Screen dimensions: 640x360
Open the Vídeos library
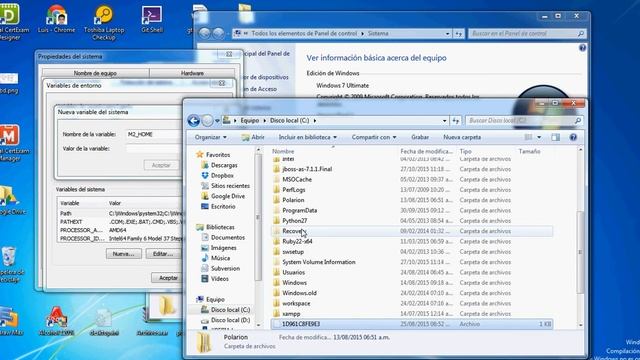220,279
